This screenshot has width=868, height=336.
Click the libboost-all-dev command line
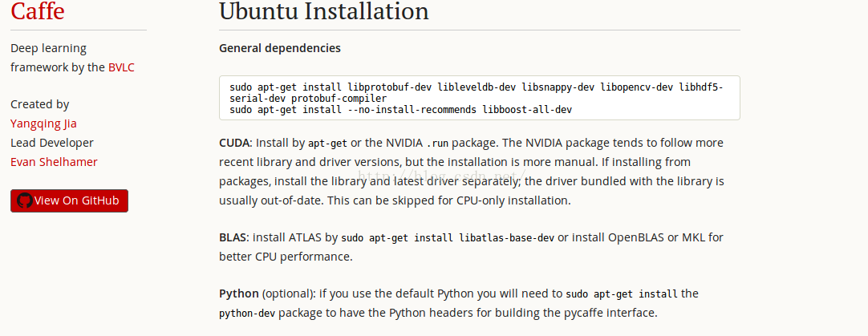tap(401, 110)
